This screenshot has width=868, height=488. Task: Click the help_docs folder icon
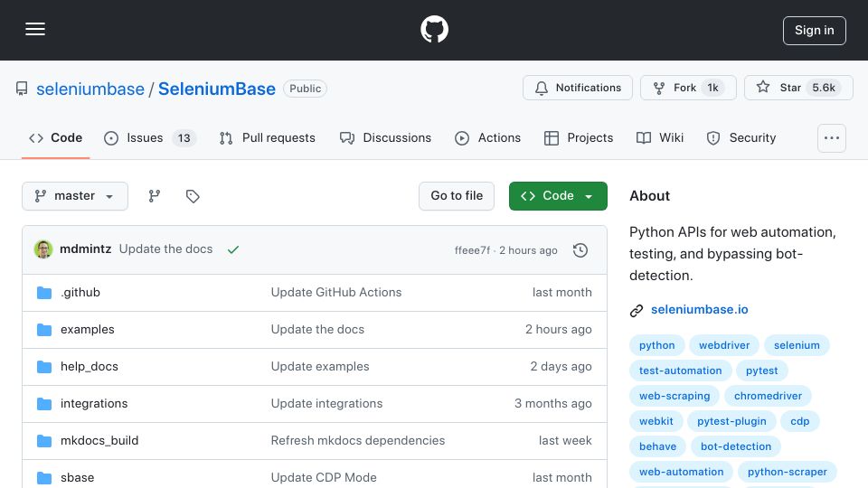pos(44,367)
